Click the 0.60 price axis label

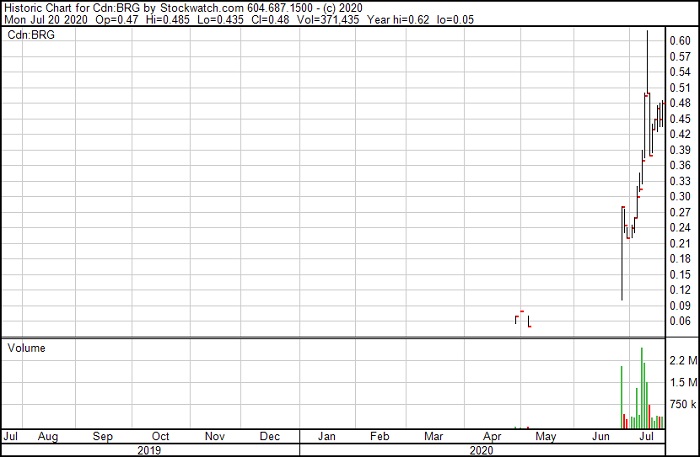coord(678,41)
